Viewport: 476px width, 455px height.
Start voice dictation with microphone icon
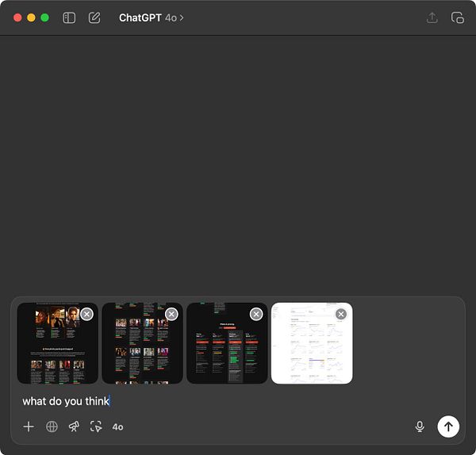(x=420, y=426)
